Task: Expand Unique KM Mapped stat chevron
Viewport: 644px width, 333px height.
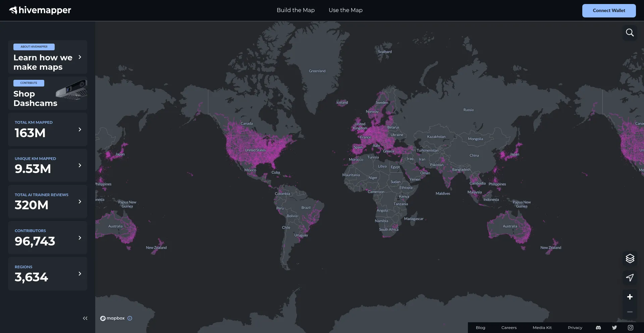Action: point(80,165)
